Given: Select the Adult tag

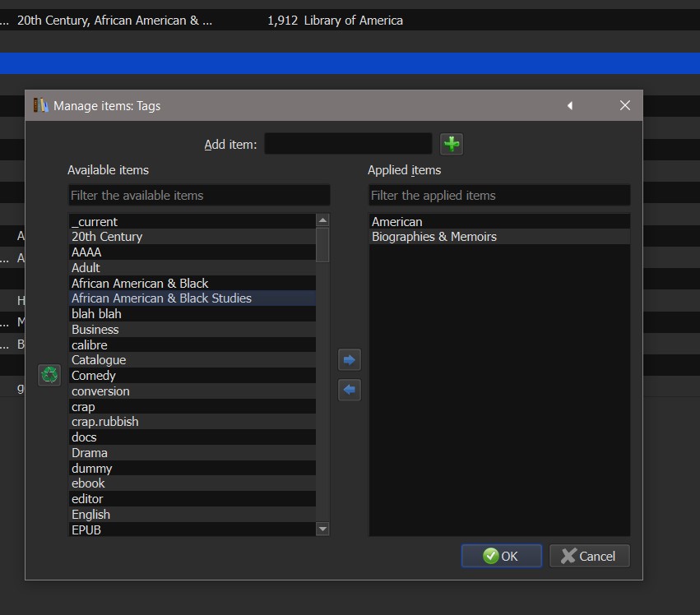Looking at the screenshot, I should coord(192,268).
